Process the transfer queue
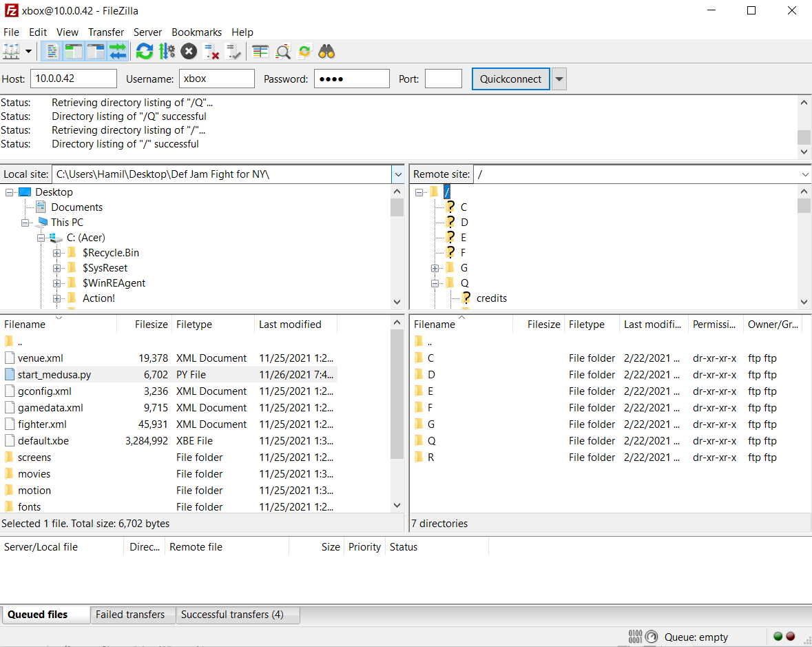 tap(167, 51)
